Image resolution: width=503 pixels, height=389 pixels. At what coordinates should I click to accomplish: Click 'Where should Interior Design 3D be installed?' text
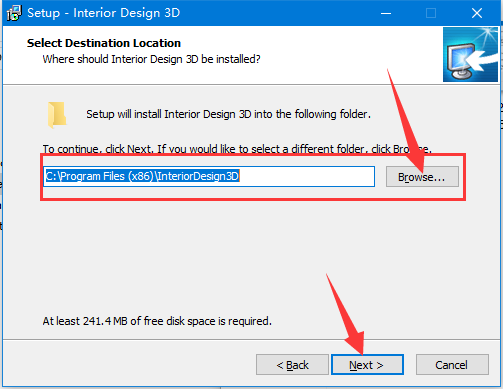[151, 59]
